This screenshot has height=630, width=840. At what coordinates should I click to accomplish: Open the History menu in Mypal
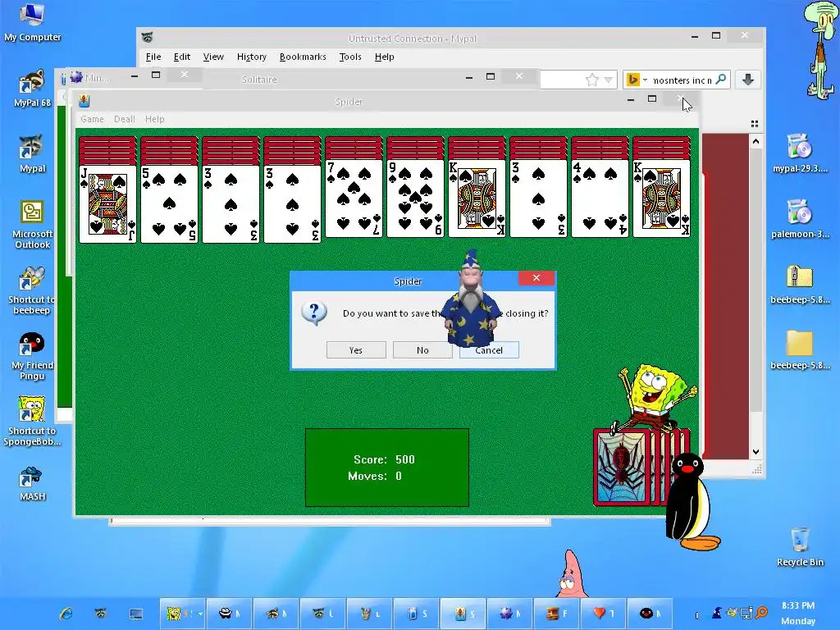(x=251, y=57)
